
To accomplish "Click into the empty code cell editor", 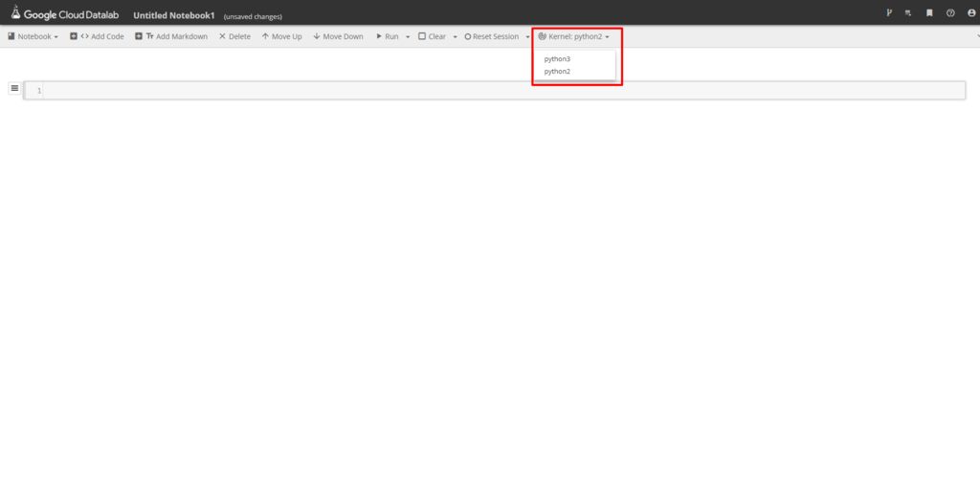I will tap(503, 91).
